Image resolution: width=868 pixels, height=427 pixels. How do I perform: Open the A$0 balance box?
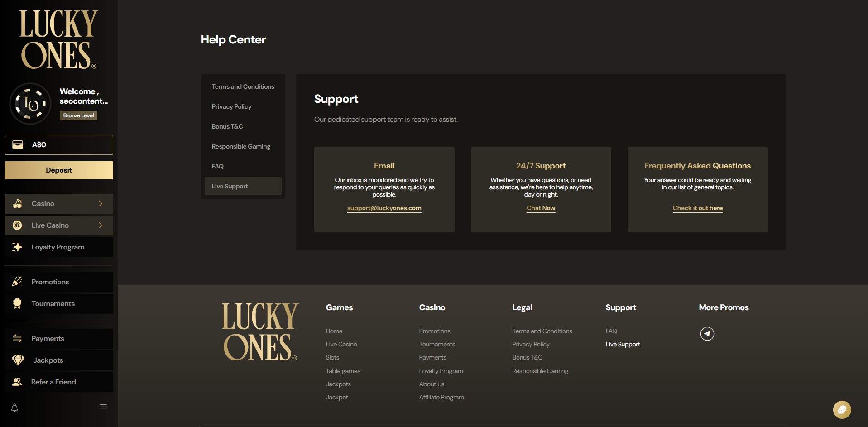(59, 145)
